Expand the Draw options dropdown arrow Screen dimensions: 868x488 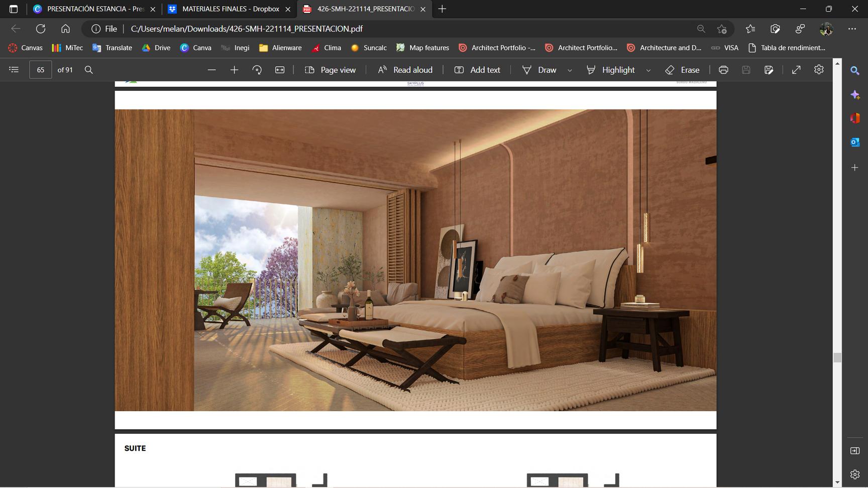pyautogui.click(x=570, y=70)
